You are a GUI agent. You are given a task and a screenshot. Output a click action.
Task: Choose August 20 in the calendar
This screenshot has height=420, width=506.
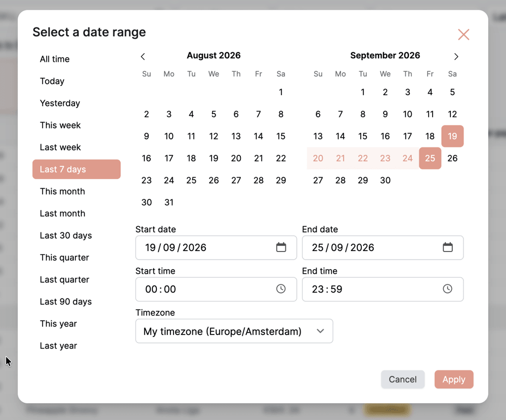coord(236,158)
